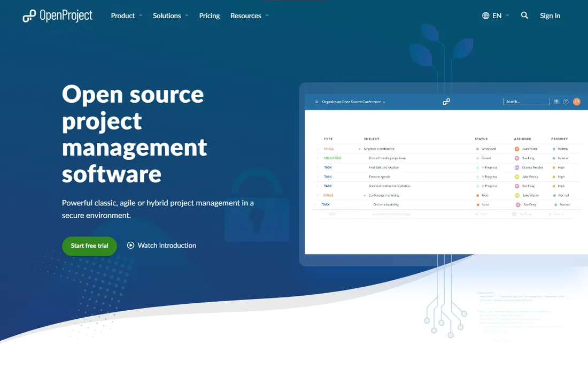The height and width of the screenshot is (368, 588).
Task: Open the JP user avatar menu
Action: pos(577,102)
